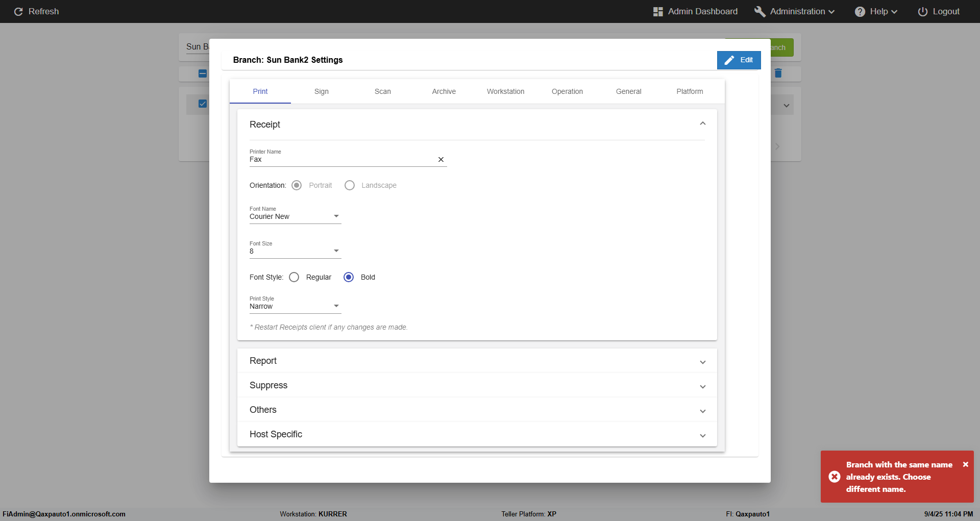Click the Administration wrench icon
Screen dimensions: 980x521
[759, 12]
